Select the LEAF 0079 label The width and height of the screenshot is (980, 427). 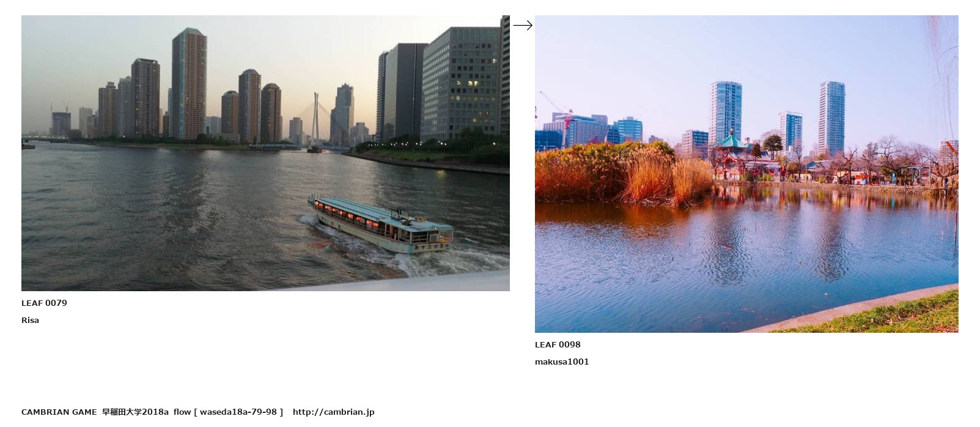point(44,303)
